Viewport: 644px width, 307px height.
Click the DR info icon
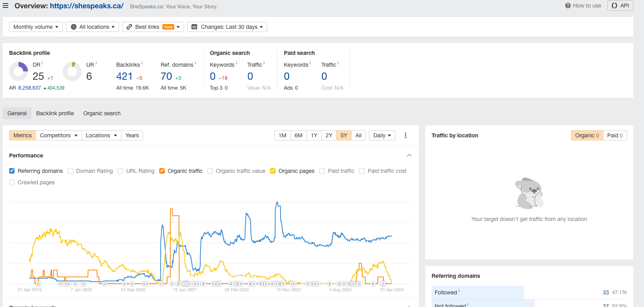click(x=42, y=63)
